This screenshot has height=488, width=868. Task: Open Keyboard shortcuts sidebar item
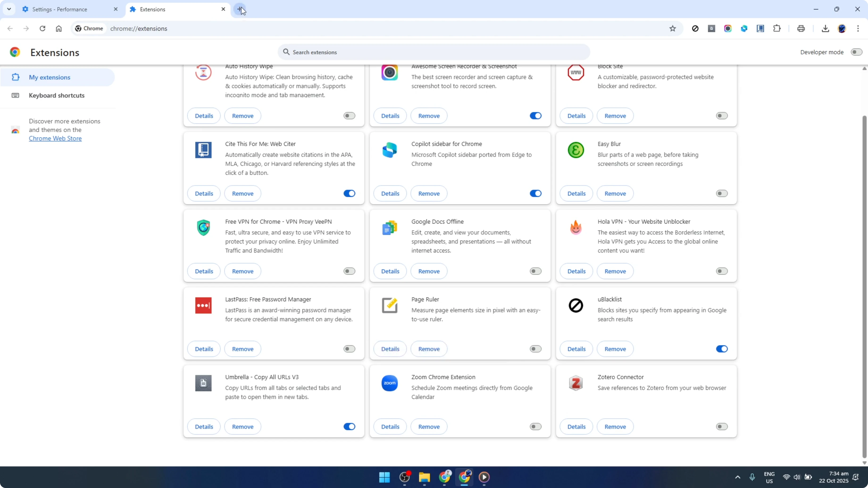point(58,96)
